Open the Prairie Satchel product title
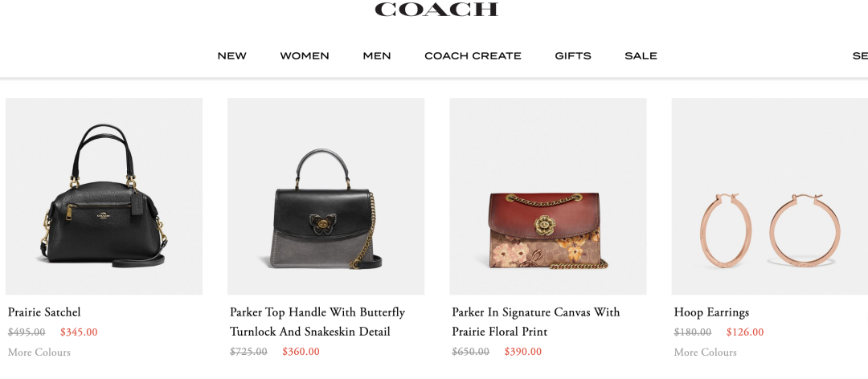 44,312
